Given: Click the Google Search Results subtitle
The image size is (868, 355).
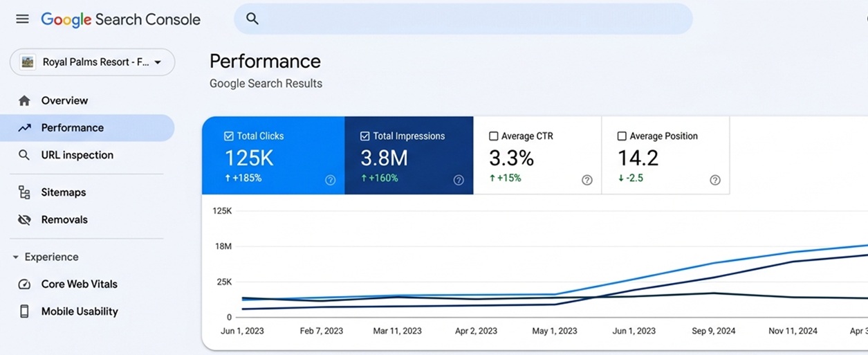Looking at the screenshot, I should pyautogui.click(x=266, y=84).
